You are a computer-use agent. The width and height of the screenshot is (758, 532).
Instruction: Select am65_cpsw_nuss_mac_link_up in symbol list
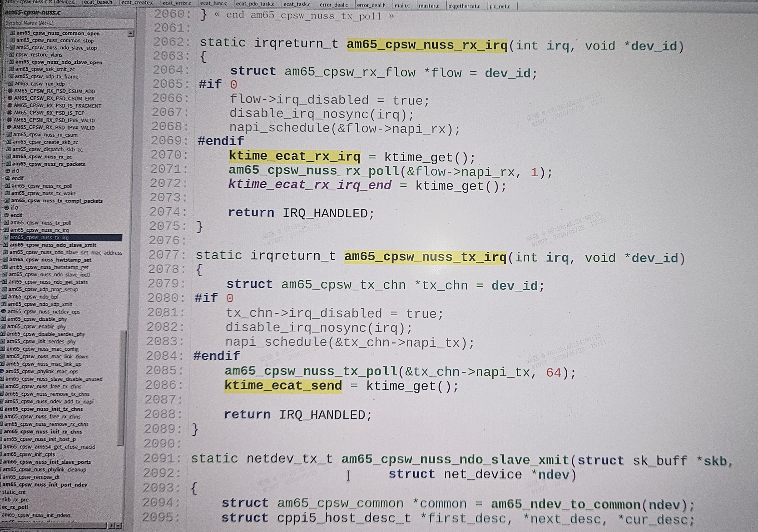click(44, 364)
